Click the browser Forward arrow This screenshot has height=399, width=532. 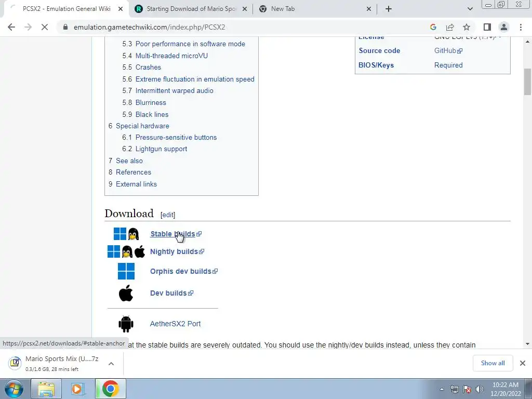[28, 27]
